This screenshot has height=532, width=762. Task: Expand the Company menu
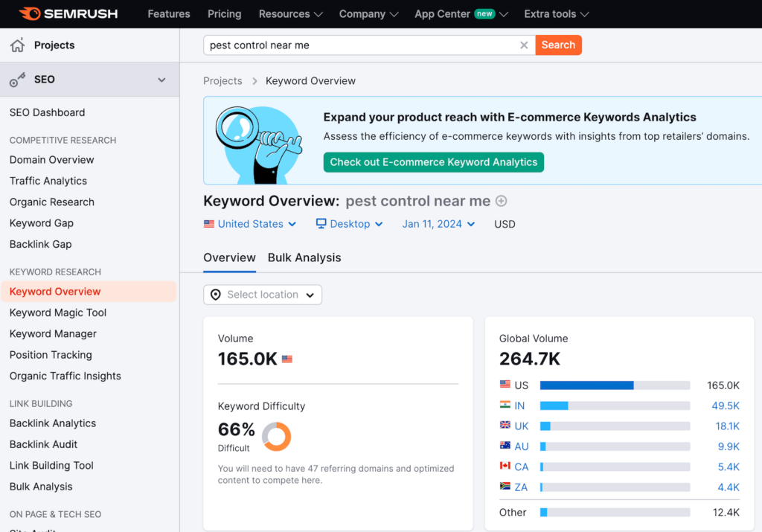coord(369,14)
